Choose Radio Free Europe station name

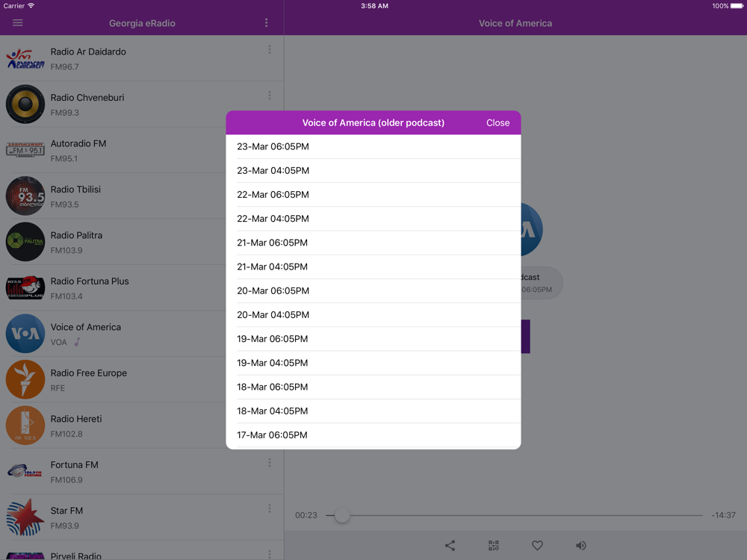(x=89, y=373)
